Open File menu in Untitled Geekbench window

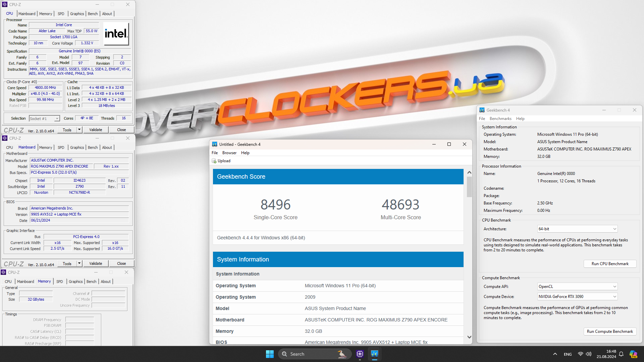point(215,153)
